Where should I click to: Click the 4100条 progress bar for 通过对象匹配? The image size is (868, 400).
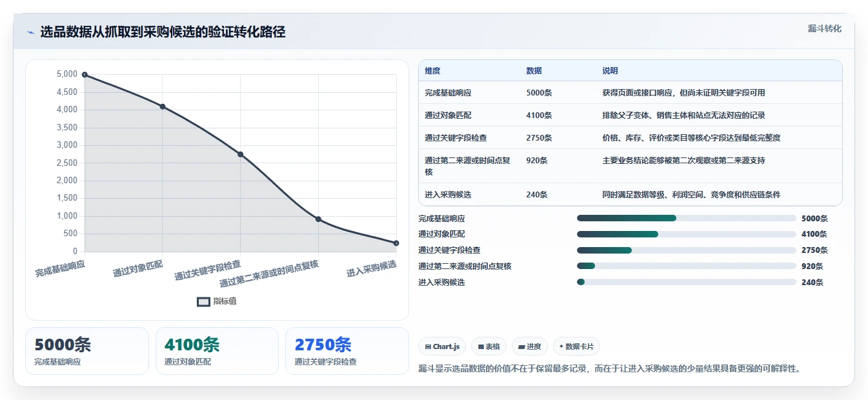point(686,234)
